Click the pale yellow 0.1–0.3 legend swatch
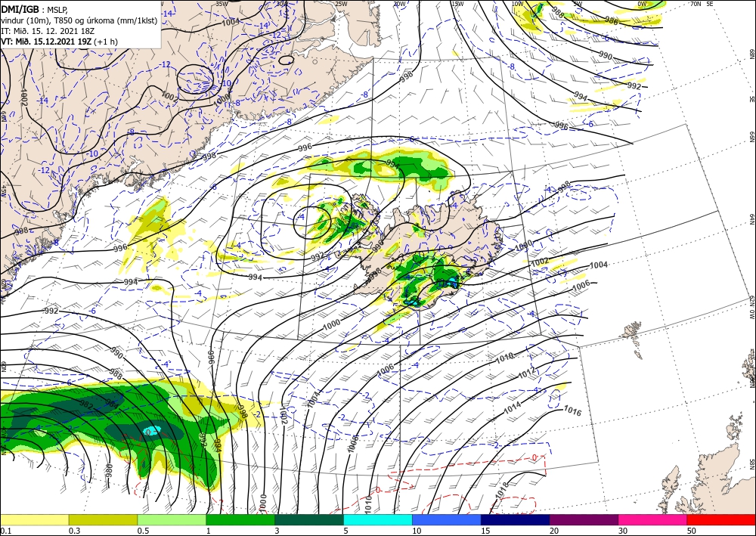Screen dimensions: 756x536 34,519
